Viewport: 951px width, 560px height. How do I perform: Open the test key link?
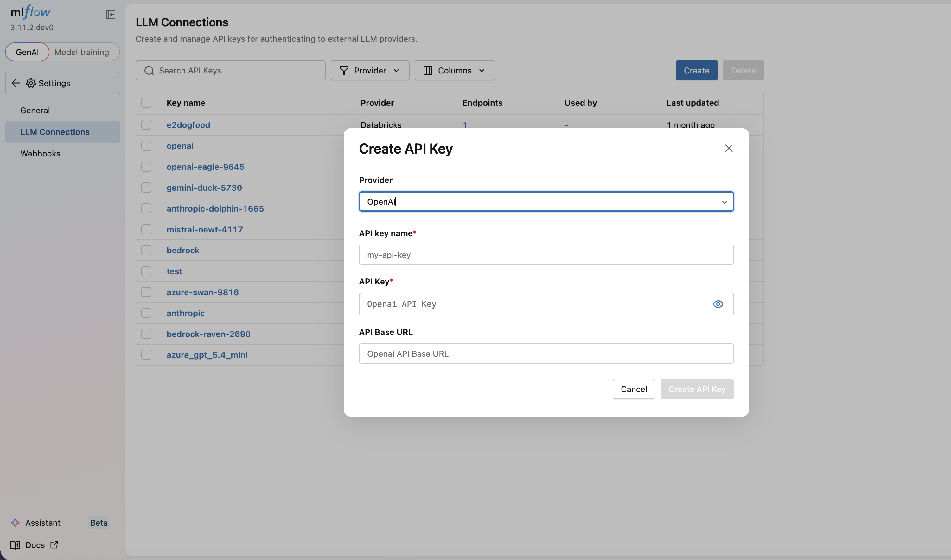(x=174, y=271)
